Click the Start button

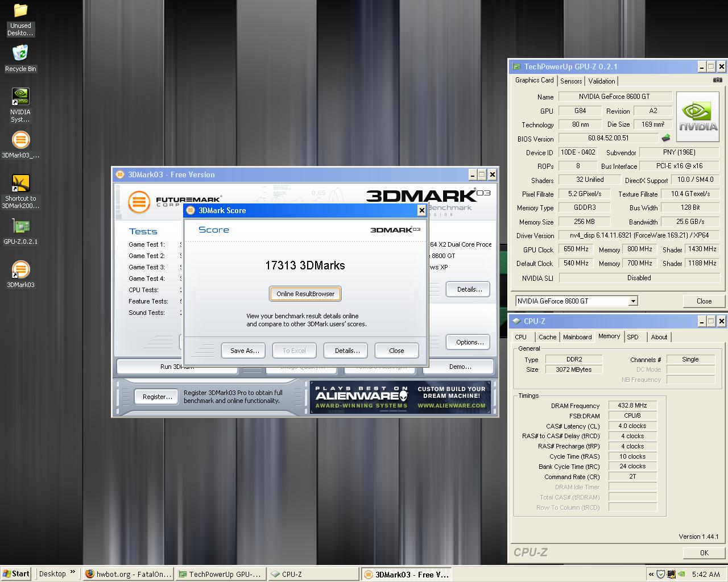coord(16,574)
